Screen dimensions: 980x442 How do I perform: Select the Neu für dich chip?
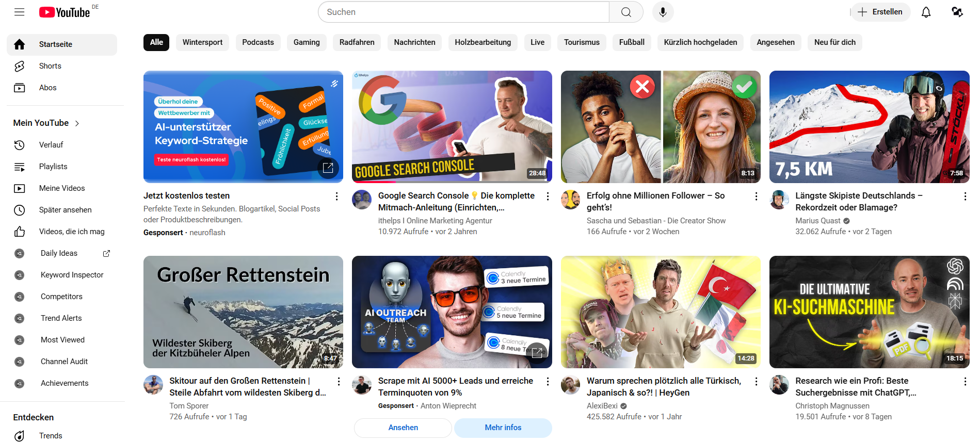[835, 42]
